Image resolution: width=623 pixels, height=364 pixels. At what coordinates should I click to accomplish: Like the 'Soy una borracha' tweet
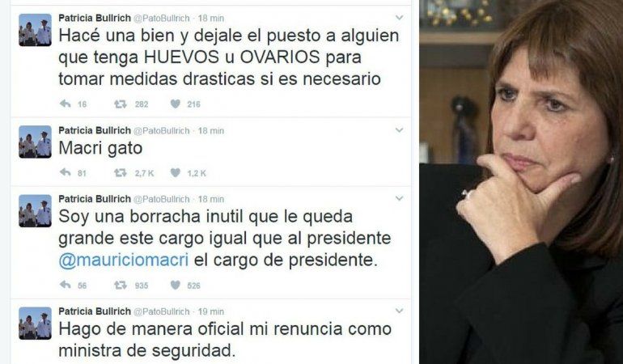coord(176,285)
